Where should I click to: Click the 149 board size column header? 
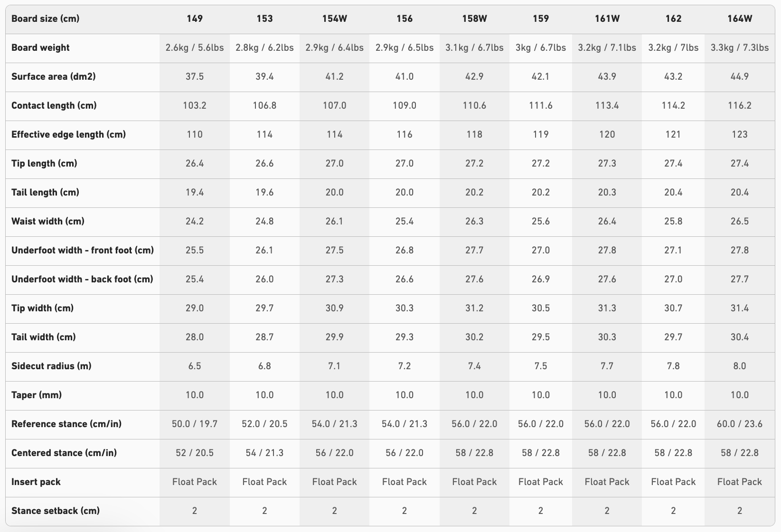(x=195, y=19)
